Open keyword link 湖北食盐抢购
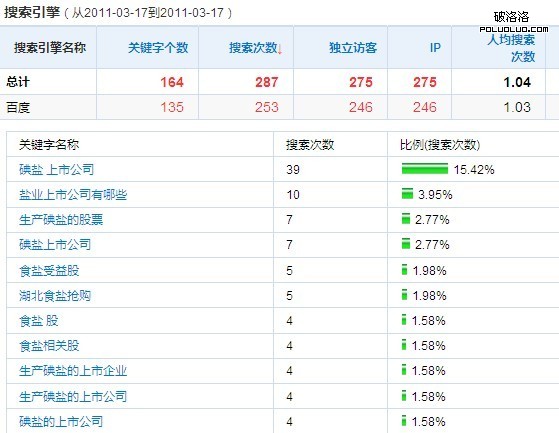The height and width of the screenshot is (433, 559). 55,295
